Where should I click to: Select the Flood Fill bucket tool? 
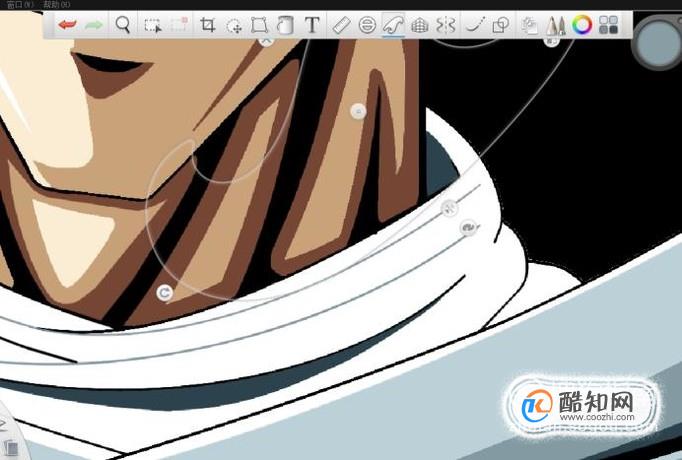coord(285,25)
